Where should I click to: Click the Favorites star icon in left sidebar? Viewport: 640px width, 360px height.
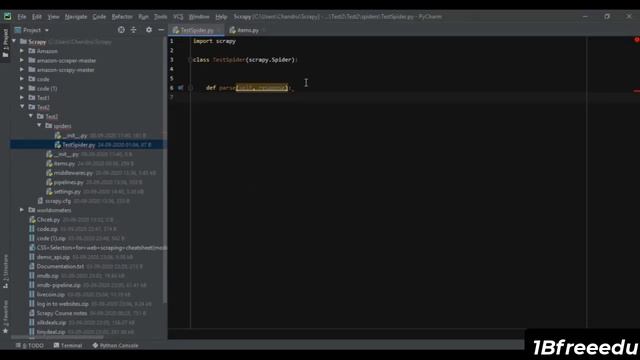click(x=5, y=331)
